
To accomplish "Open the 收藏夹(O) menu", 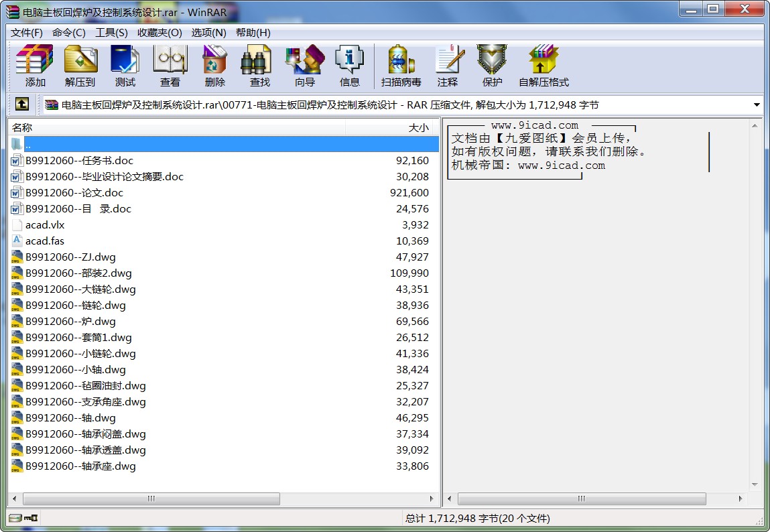I will [159, 32].
